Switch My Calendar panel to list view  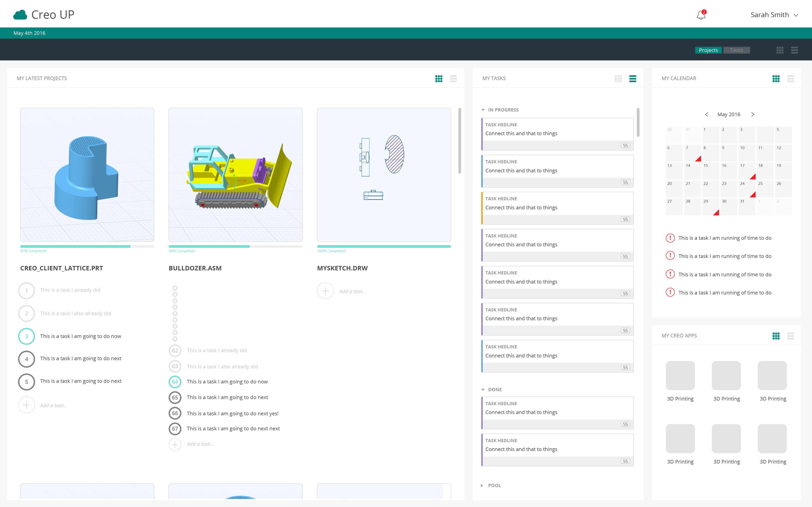coord(791,78)
